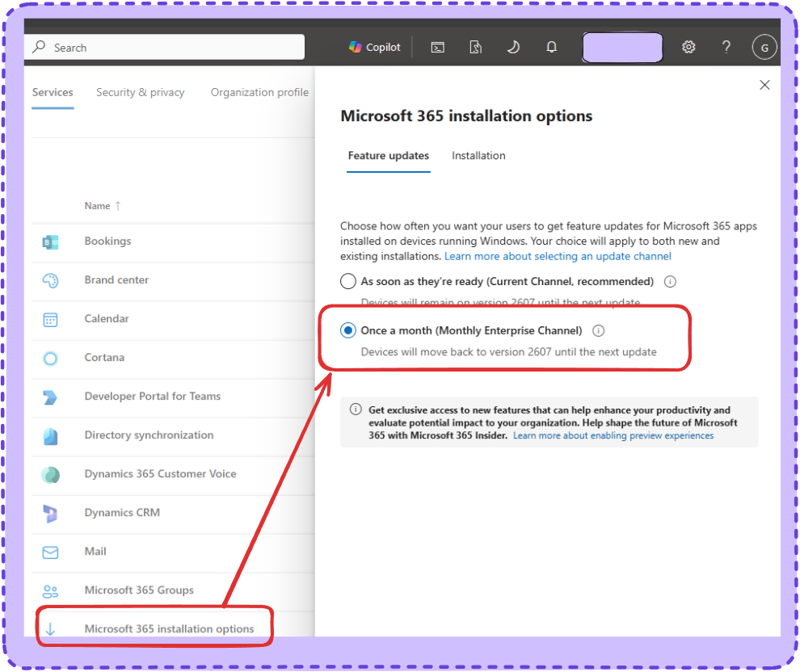Open Mail service row
Screen dimensions: 800x672
click(x=173, y=552)
